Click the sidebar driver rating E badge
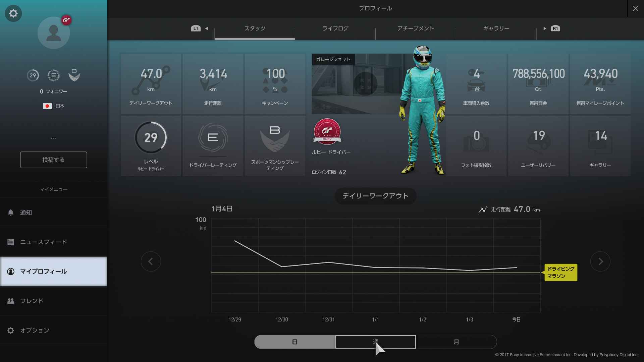644x362 pixels. coord(54,75)
